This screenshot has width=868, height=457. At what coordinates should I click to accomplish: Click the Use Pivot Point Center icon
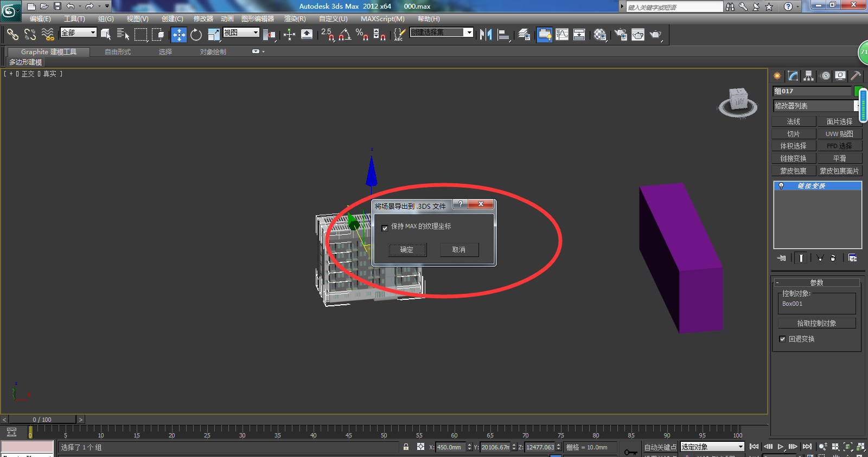(x=269, y=35)
